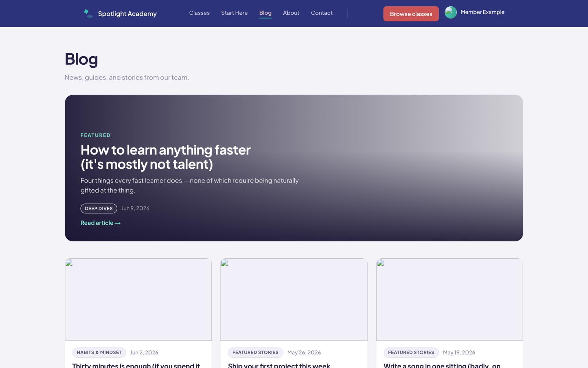Select the DEEP DIVES category tag
This screenshot has height=368, width=588.
(99, 208)
